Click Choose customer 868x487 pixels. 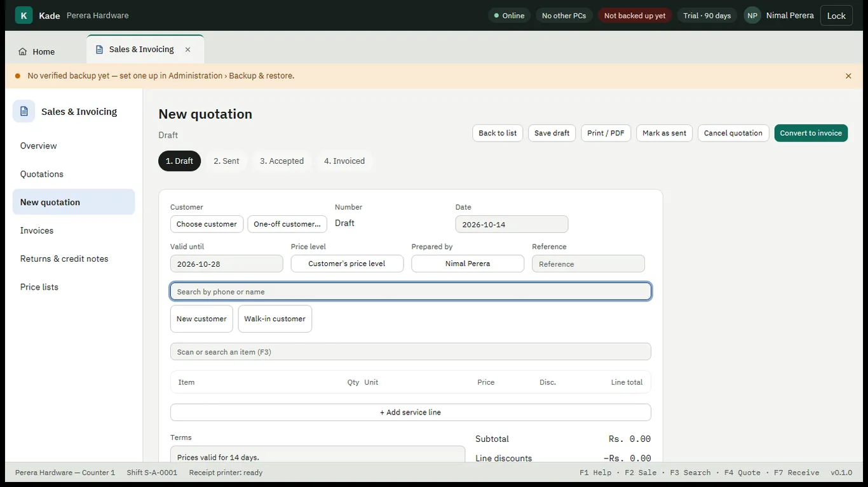(x=207, y=223)
